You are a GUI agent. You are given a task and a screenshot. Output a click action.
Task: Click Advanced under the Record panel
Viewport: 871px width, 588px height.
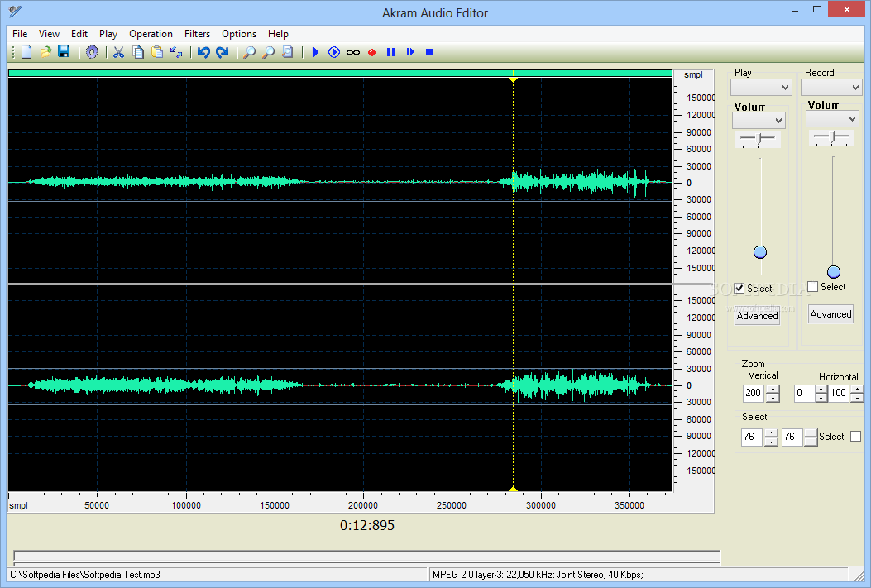830,314
